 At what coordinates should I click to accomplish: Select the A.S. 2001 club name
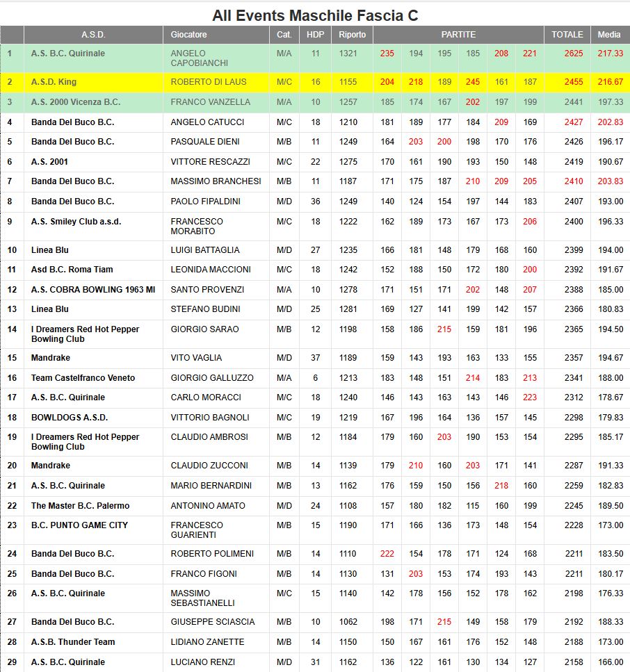click(x=49, y=162)
